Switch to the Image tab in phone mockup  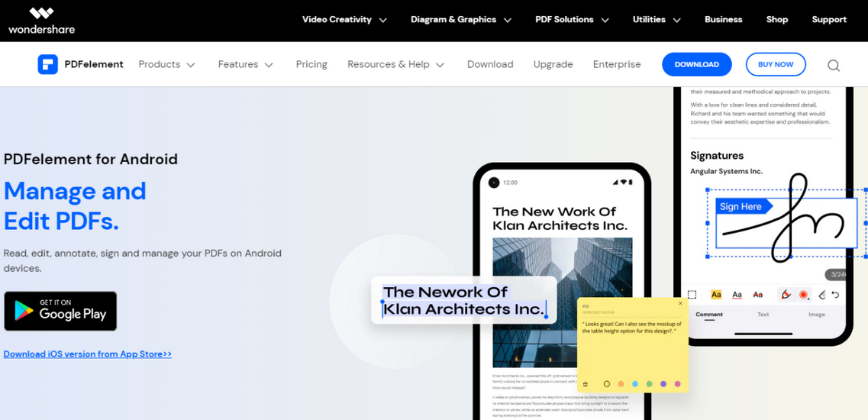click(817, 314)
